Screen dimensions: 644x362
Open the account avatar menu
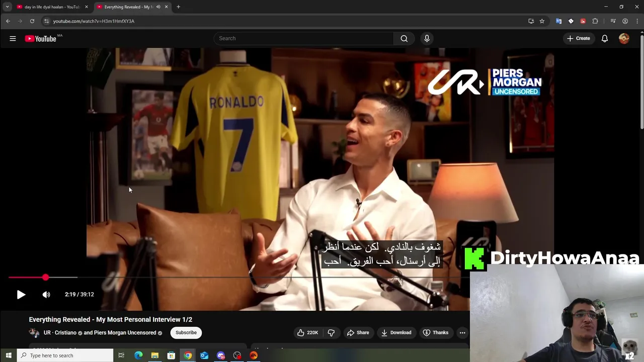624,38
